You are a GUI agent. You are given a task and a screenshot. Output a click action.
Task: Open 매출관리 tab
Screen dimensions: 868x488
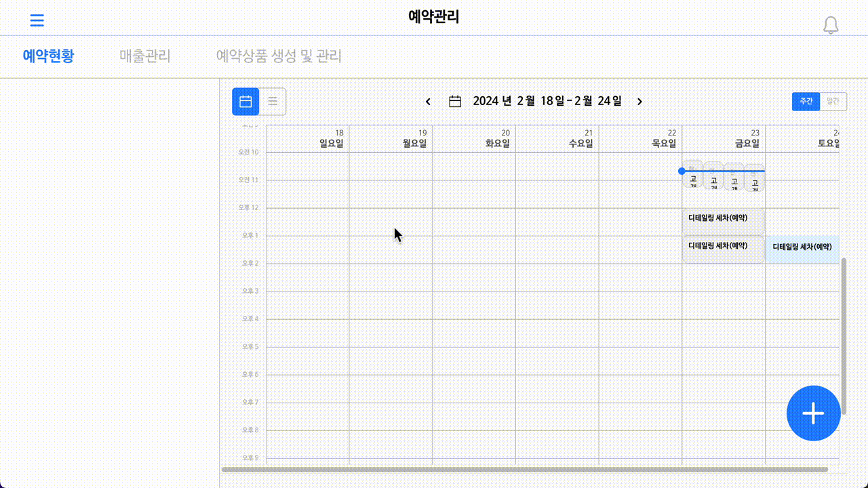[145, 56]
